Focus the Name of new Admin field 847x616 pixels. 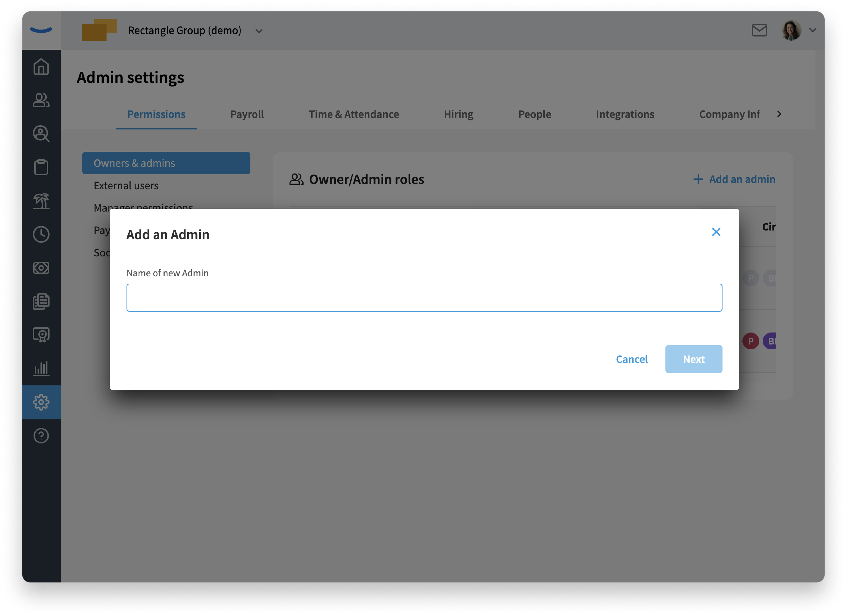424,297
